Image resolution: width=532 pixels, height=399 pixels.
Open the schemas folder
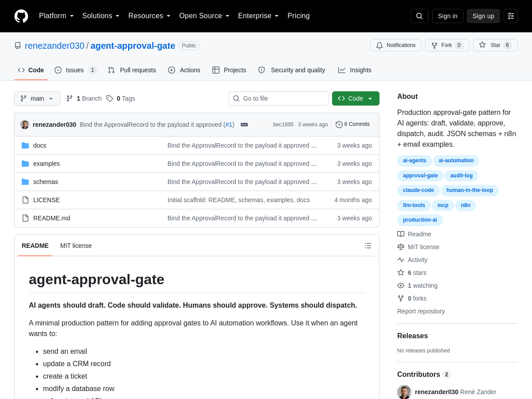(x=46, y=182)
